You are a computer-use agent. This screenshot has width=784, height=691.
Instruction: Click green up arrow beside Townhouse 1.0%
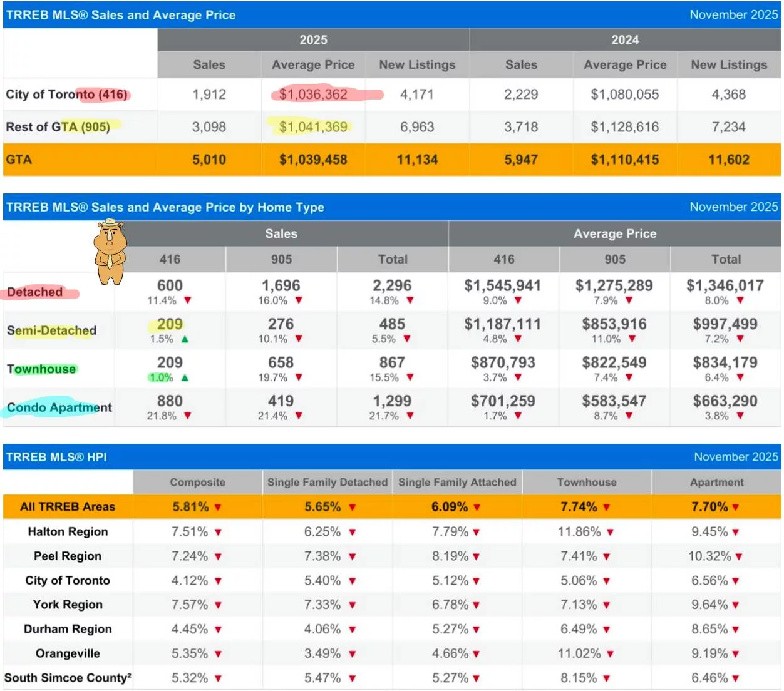[185, 378]
